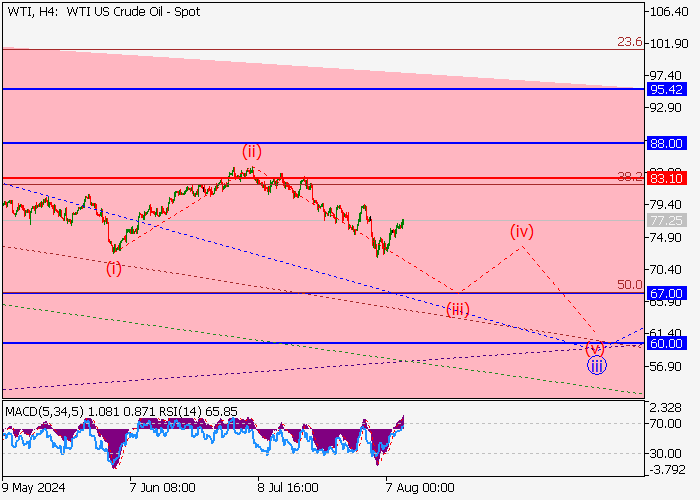Click the blue circled wave iii label
The width and height of the screenshot is (700, 500).
pos(596,366)
